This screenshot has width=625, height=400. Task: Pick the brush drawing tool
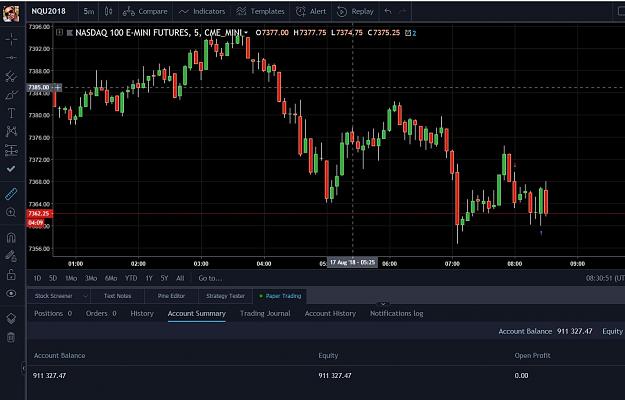coord(11,95)
